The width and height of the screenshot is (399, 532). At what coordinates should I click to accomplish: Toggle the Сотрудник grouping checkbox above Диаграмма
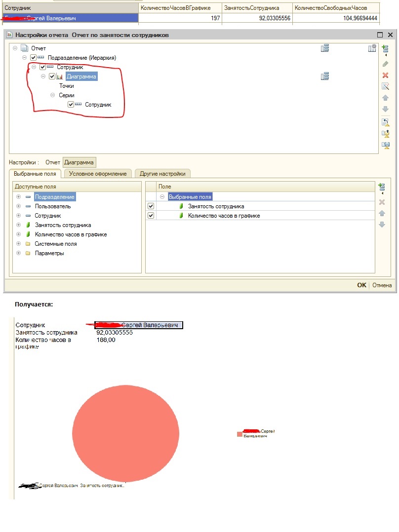click(x=42, y=67)
